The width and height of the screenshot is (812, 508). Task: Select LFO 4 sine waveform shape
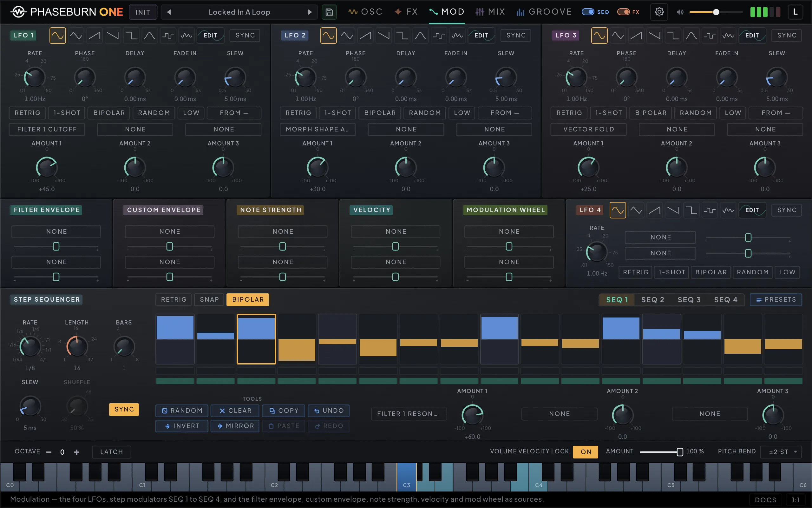click(618, 210)
